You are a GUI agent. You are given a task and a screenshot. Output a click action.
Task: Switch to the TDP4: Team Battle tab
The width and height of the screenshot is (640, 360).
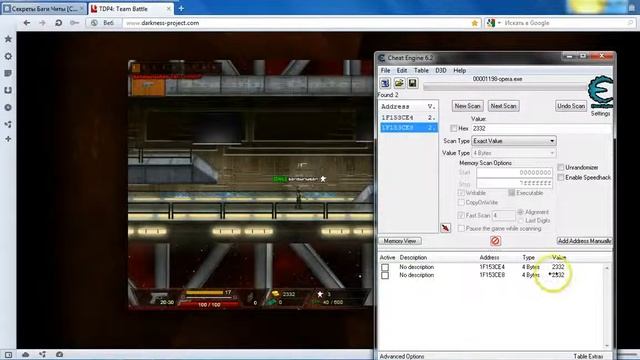(131, 9)
